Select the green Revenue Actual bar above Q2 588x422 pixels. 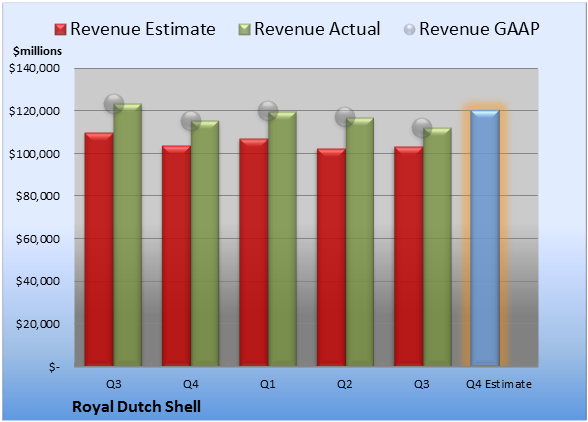(x=360, y=242)
